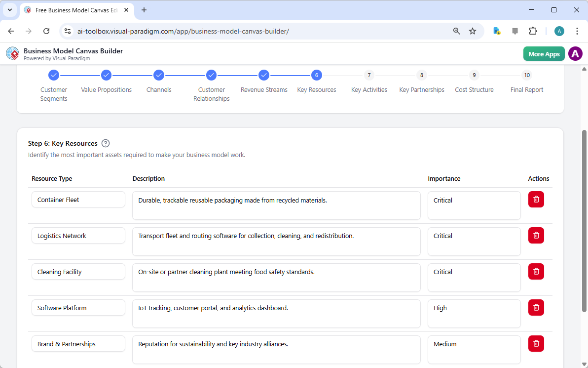The image size is (588, 368).
Task: Go to the completed Revenue Streams step
Action: pos(264,75)
